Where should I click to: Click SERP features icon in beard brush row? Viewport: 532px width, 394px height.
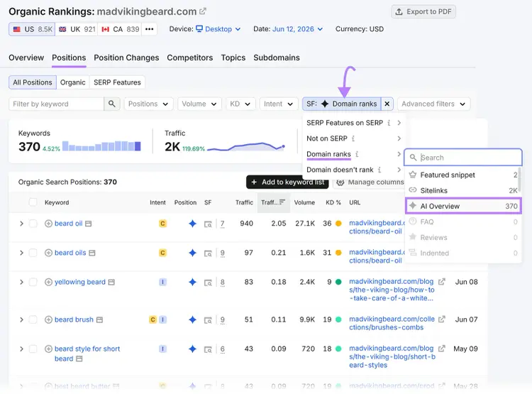(x=208, y=320)
